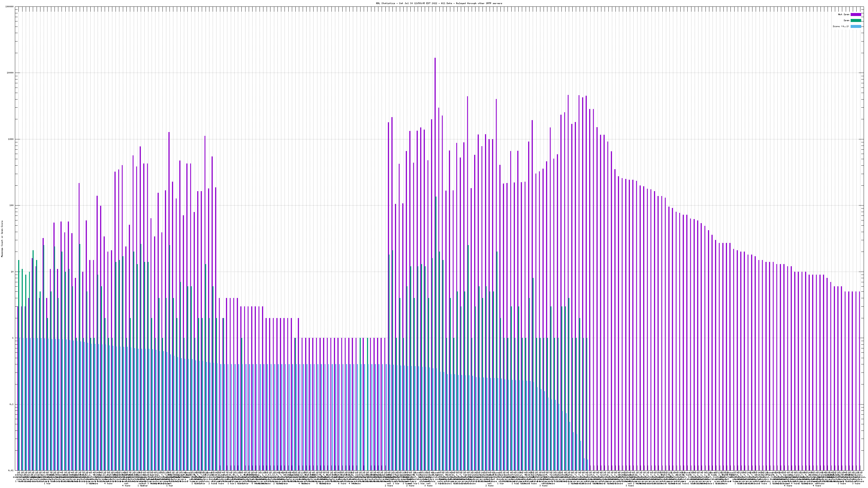Click the 1000 y-axis tick label

click(11, 139)
